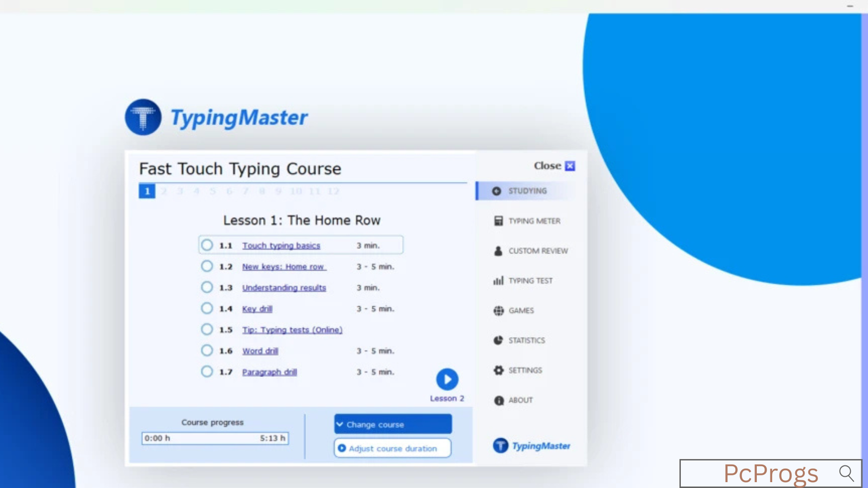The height and width of the screenshot is (488, 868).
Task: Click the Games globe icon
Action: (x=499, y=311)
